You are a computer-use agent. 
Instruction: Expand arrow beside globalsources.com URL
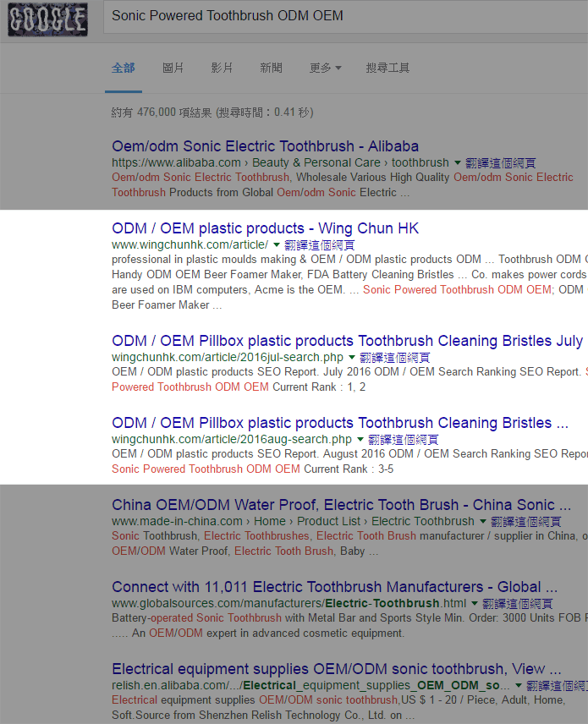475,603
